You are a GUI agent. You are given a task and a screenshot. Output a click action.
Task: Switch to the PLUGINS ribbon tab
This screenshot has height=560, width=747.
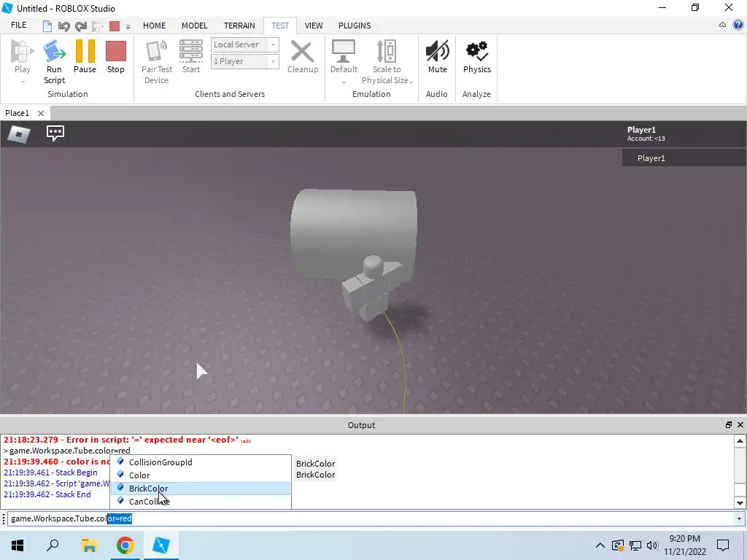(x=355, y=26)
